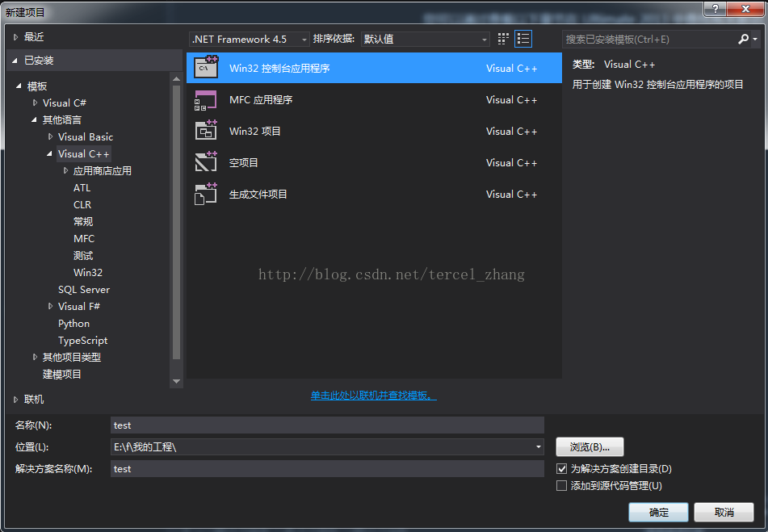Expand the 联机 section
Viewport: 768px width, 532px height.
(15, 400)
